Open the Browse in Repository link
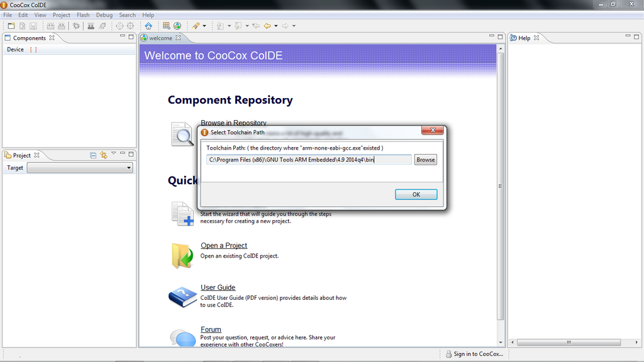Screen dimensions: 644x362 pos(233,123)
